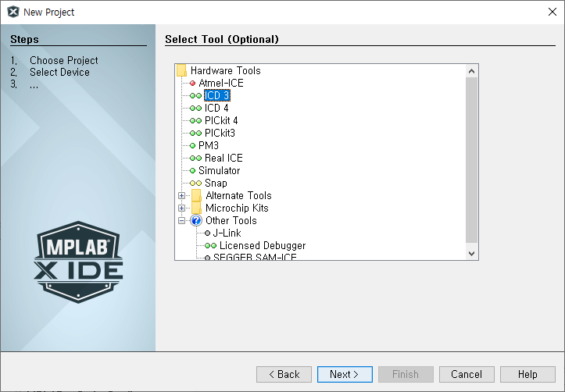The height and width of the screenshot is (392, 565).
Task: Click the Alternate Tools label
Action: (x=238, y=195)
